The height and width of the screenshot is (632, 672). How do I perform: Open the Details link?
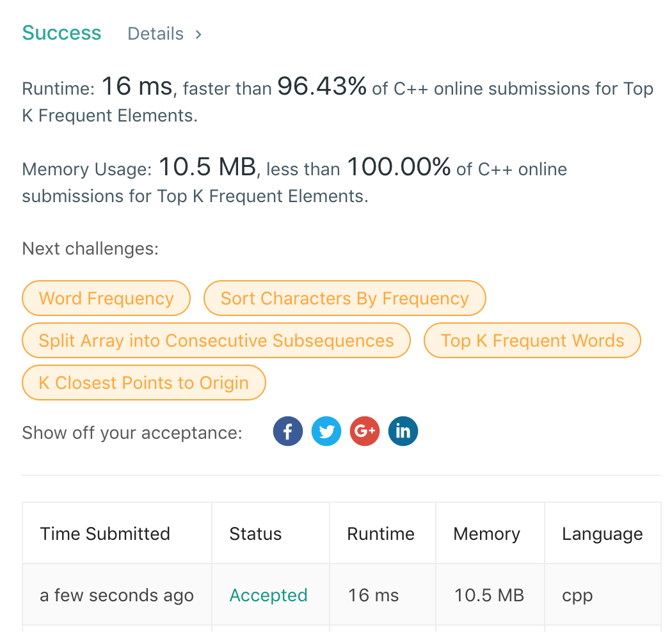(x=156, y=34)
